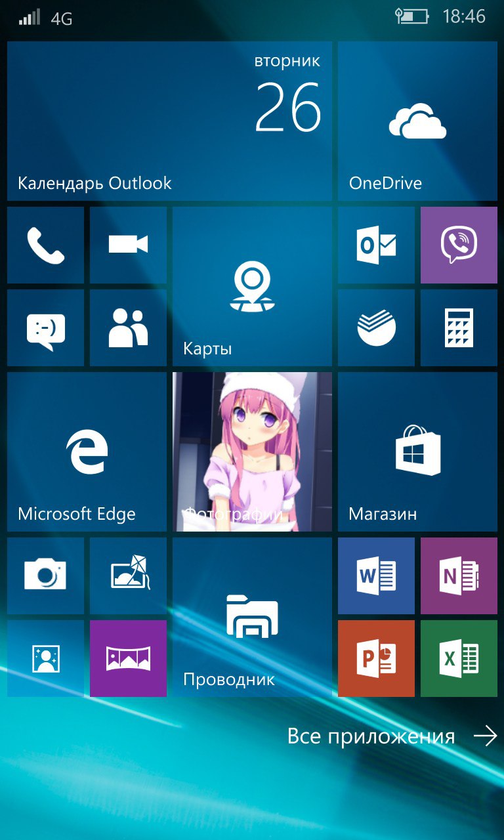Open the Calculator tile

pos(459,327)
